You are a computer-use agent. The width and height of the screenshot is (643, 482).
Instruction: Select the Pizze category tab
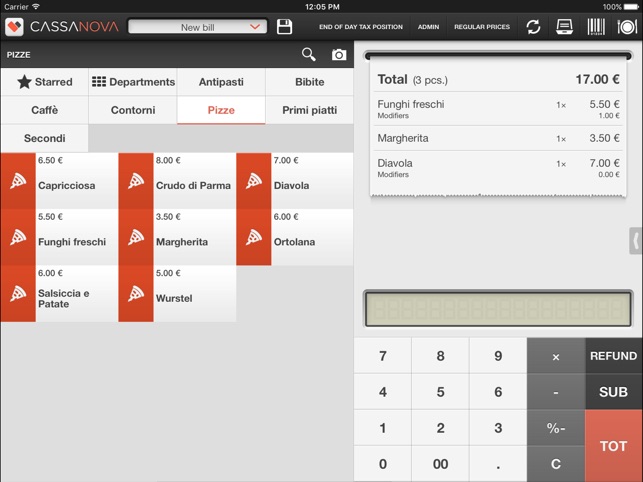coord(221,110)
